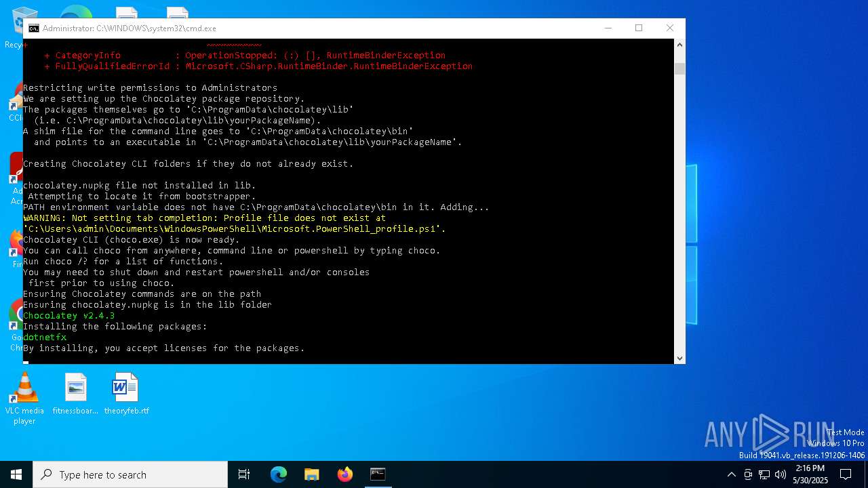
Task: Maximize the Administrator cmd.exe window
Action: [639, 28]
